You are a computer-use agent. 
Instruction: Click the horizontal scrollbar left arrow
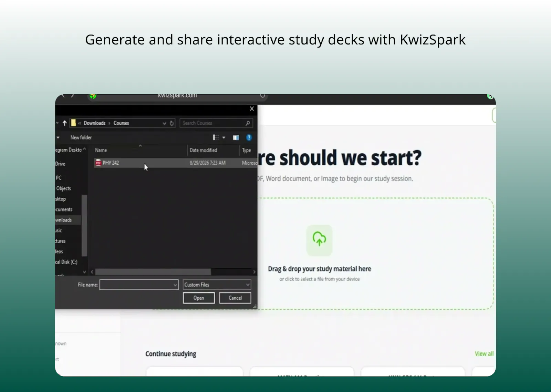click(92, 272)
